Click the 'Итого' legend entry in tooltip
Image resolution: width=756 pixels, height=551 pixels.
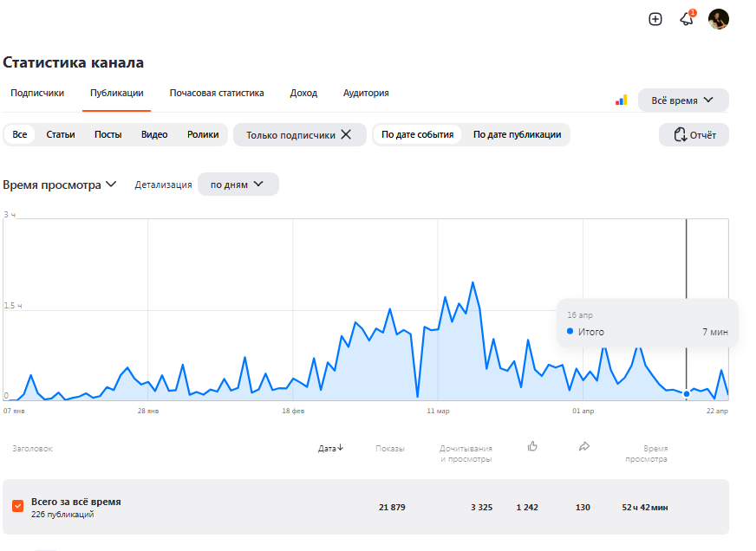(x=585, y=332)
